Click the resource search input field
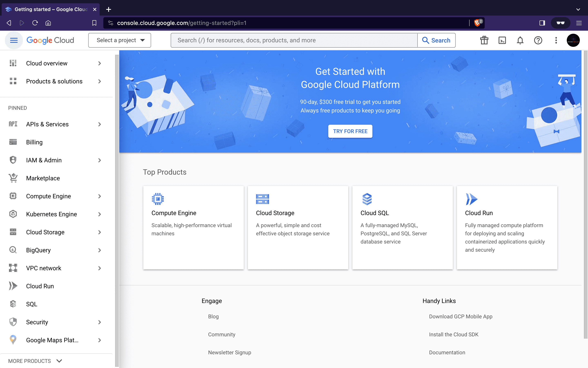588x368 pixels. [x=294, y=40]
